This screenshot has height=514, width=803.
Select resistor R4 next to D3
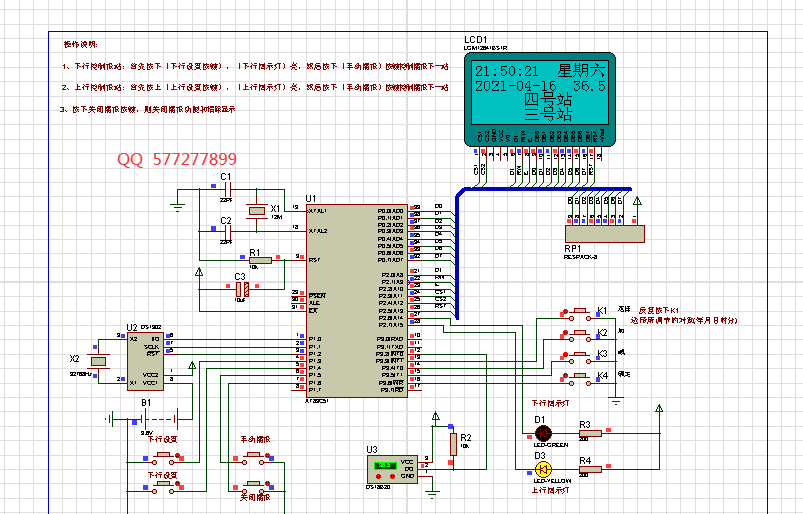(590, 469)
